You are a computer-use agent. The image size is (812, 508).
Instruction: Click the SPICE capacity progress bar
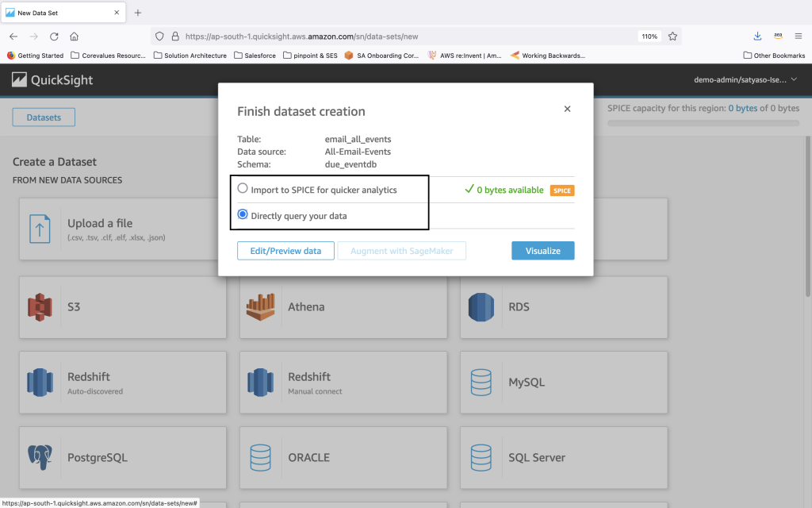click(x=703, y=123)
